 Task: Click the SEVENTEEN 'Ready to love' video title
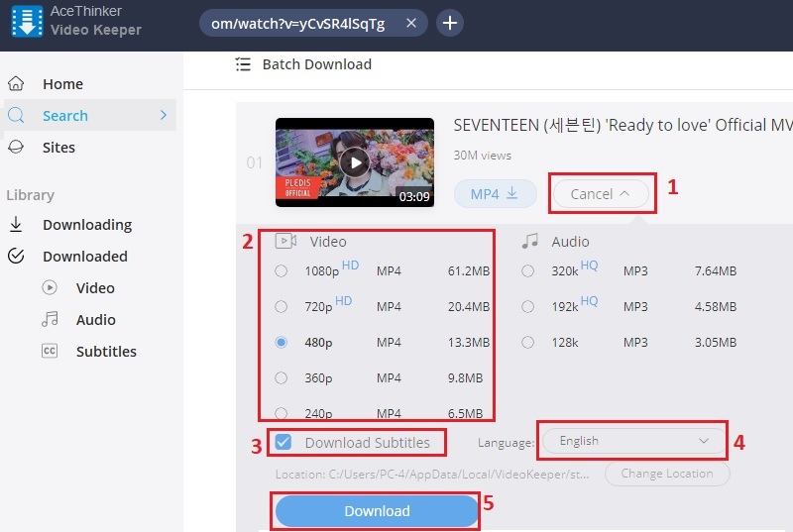point(623,125)
